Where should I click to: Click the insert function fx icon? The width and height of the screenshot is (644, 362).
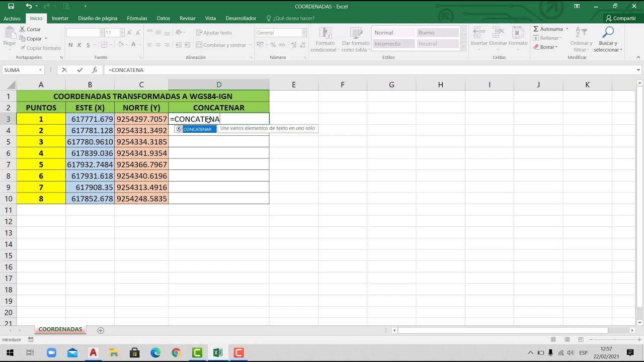click(95, 70)
